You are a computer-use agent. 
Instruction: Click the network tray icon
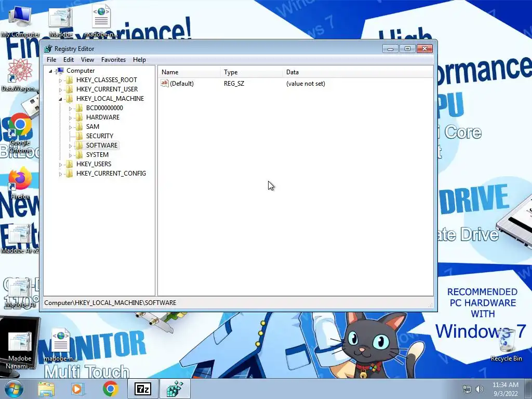pyautogui.click(x=467, y=389)
